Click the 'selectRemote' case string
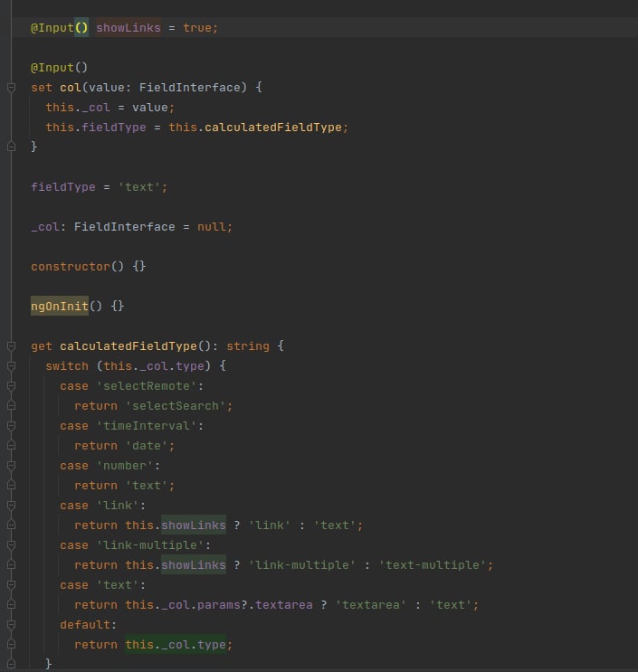The width and height of the screenshot is (638, 672). (x=147, y=386)
